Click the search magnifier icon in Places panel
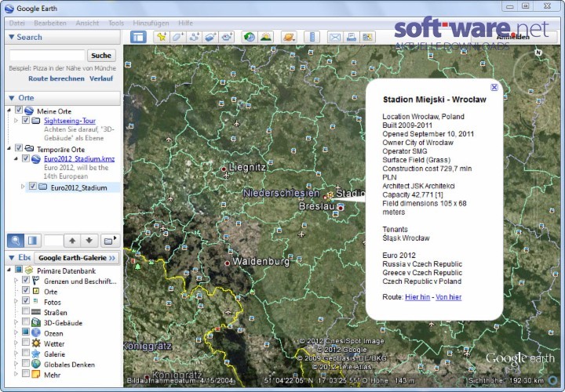The image size is (565, 392). [x=16, y=241]
